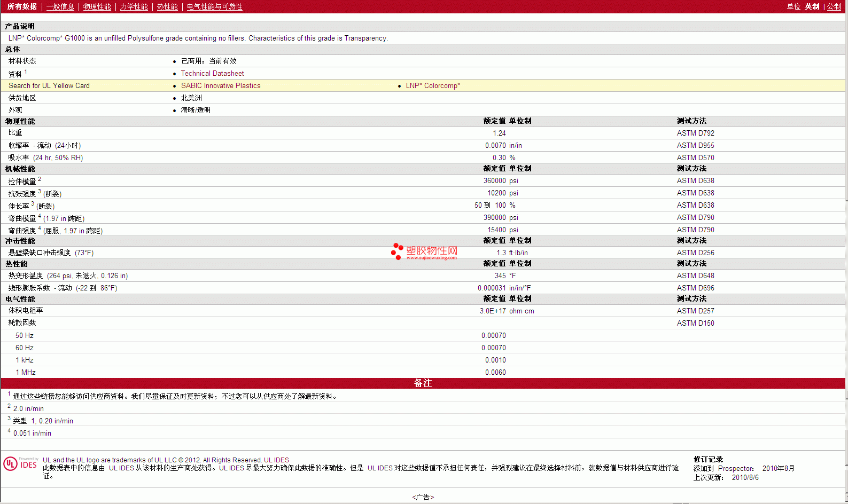The width and height of the screenshot is (848, 504).
Task: Click the 比重 value 1.24
Action: click(x=499, y=133)
